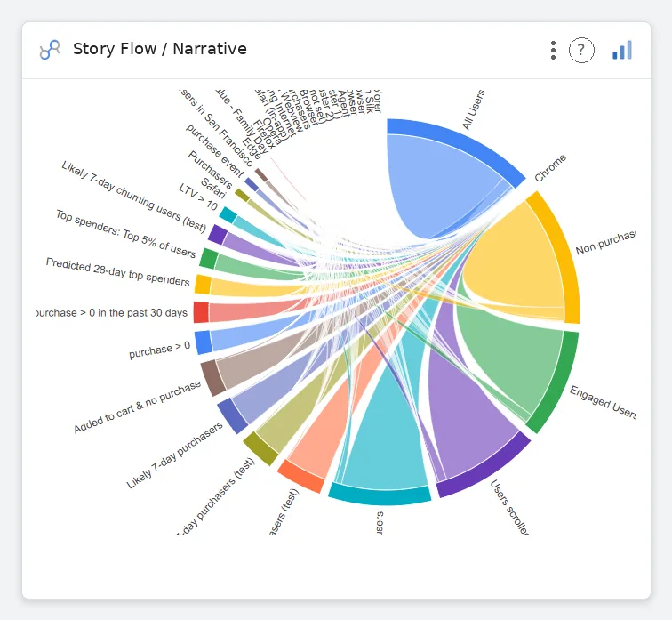The width and height of the screenshot is (672, 620).
Task: Click Likely 7-day churning users (test) label
Action: pyautogui.click(x=134, y=197)
